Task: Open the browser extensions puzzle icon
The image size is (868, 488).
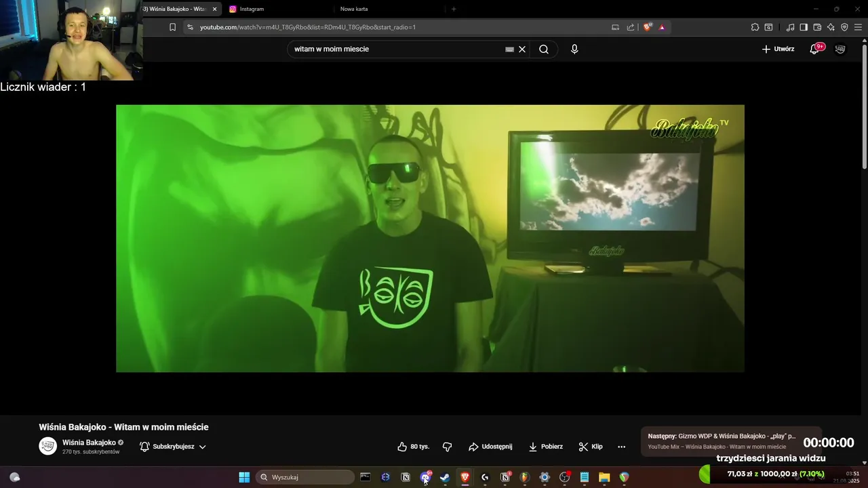Action: (755, 27)
